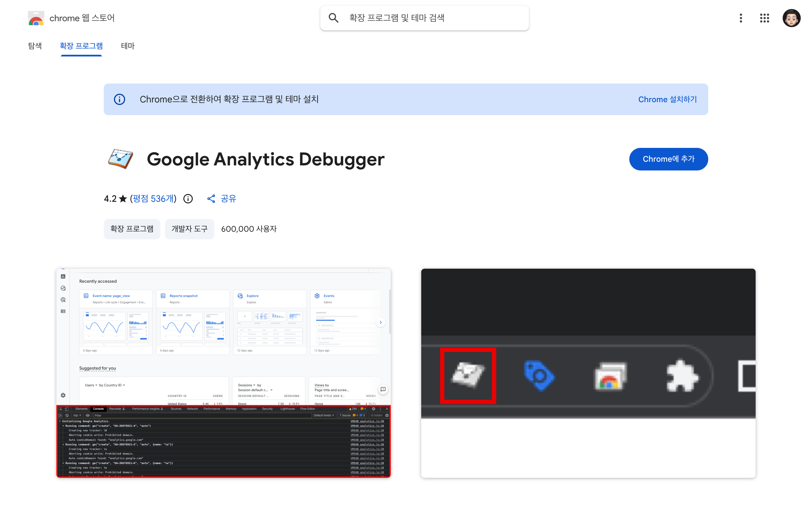812x508 pixels.
Task: Click the 600,000 사용자 text
Action: point(249,229)
